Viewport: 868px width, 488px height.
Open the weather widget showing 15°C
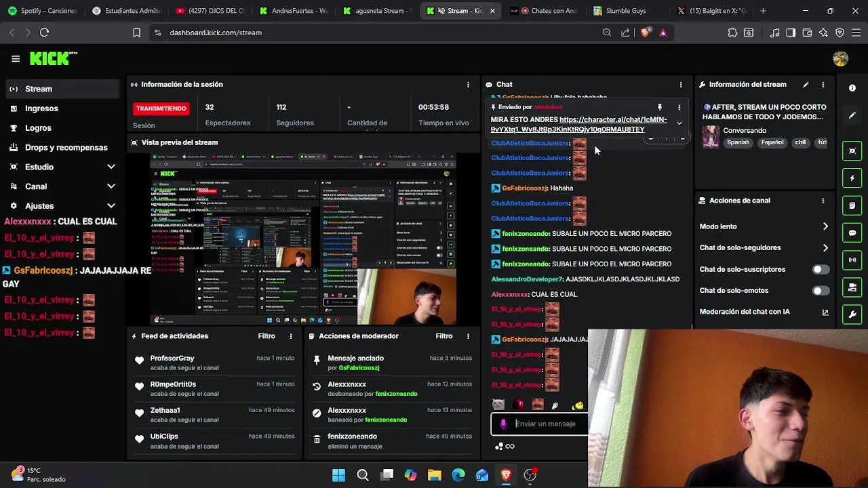[38, 474]
